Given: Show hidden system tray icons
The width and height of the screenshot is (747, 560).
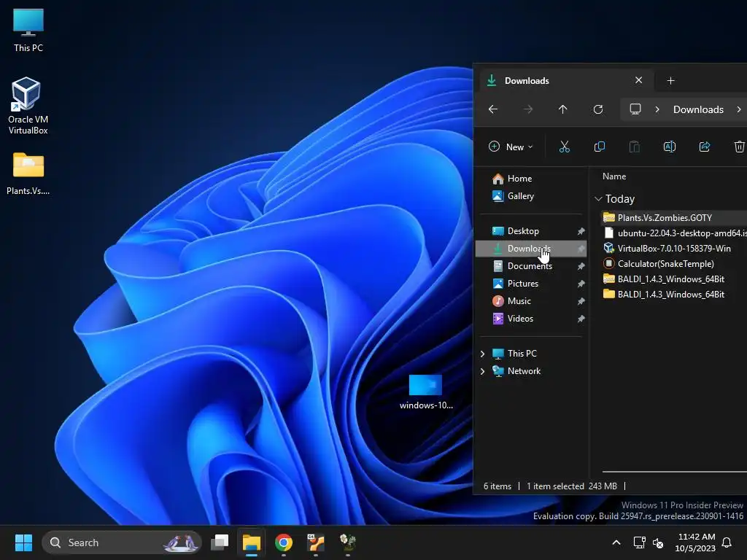Looking at the screenshot, I should [x=616, y=542].
